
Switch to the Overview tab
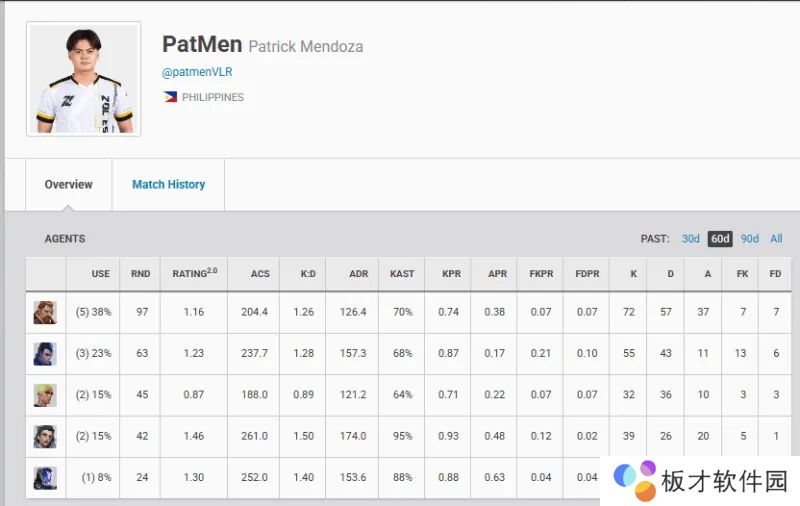(x=68, y=184)
